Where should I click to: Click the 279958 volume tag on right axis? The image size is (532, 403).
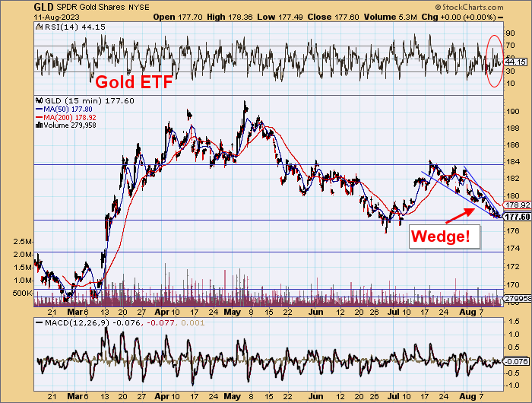pos(518,298)
